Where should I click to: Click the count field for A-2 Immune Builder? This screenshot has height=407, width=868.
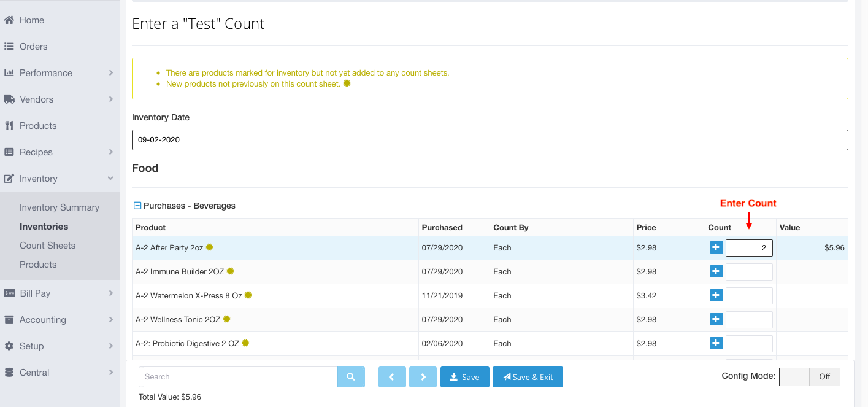(749, 271)
